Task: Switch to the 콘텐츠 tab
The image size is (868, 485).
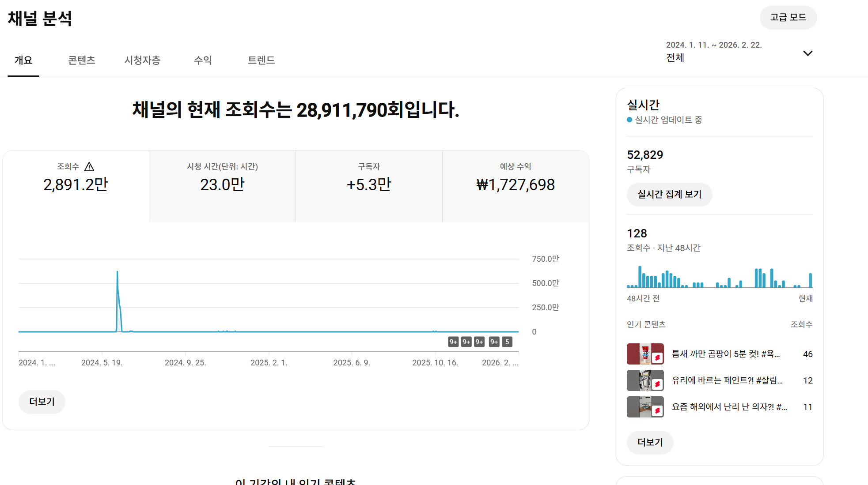Action: pos(82,60)
